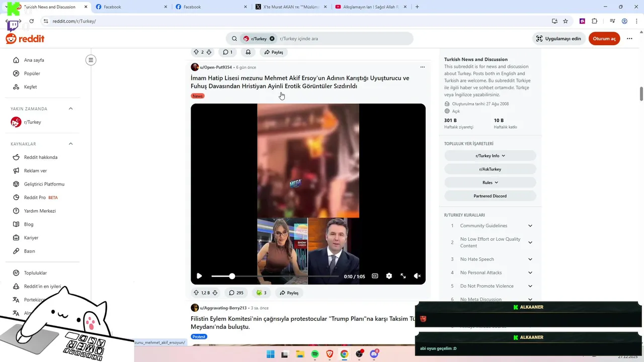This screenshot has width=644, height=362.
Task: Click the red News flair tag
Action: [198, 96]
